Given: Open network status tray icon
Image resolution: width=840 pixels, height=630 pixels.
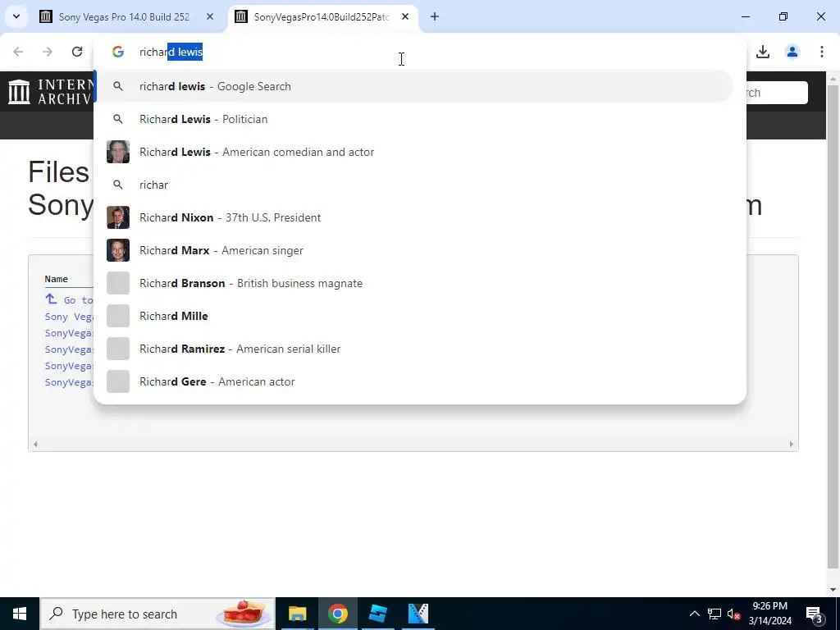Looking at the screenshot, I should (x=714, y=614).
